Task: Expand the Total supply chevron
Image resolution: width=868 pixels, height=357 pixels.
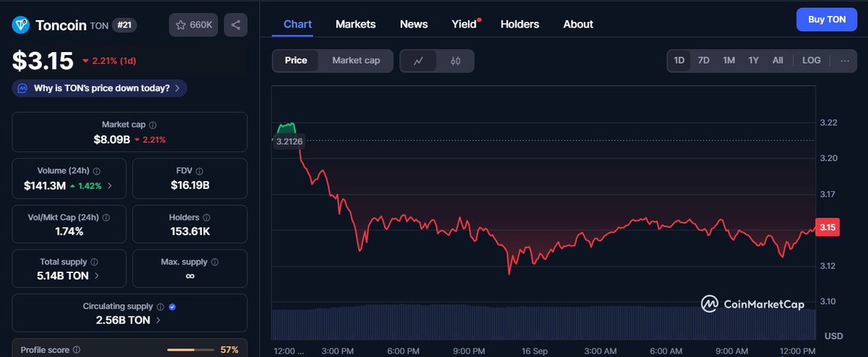Action: 97,276
